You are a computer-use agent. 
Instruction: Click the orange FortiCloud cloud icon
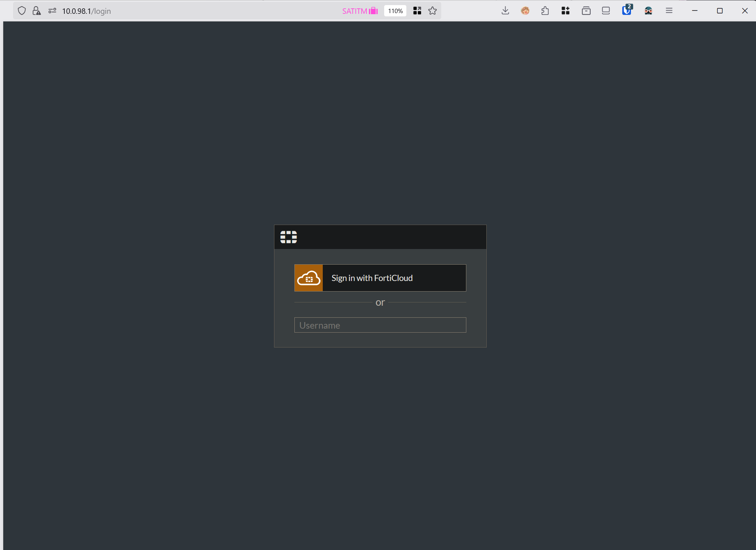coord(309,278)
